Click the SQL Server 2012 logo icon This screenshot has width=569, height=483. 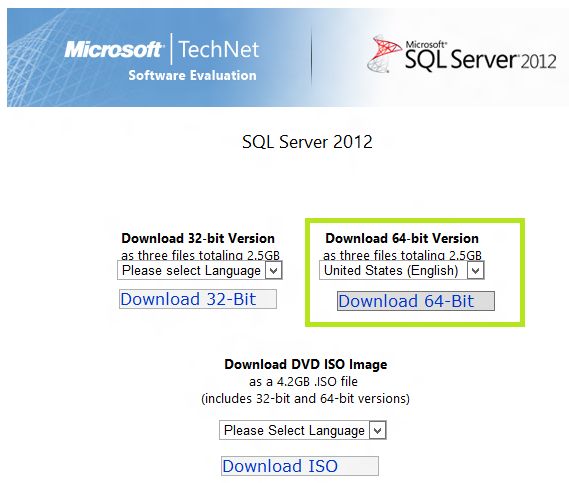462,55
